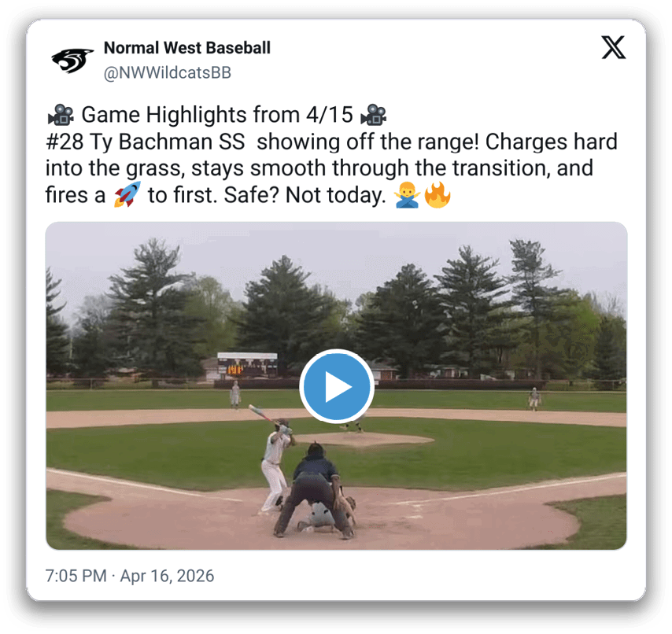Click the outfielder standing in right field
This screenshot has width=672, height=634.
click(534, 398)
